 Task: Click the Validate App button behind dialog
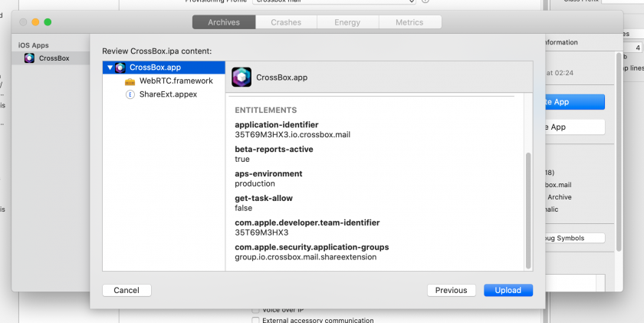[575, 127]
